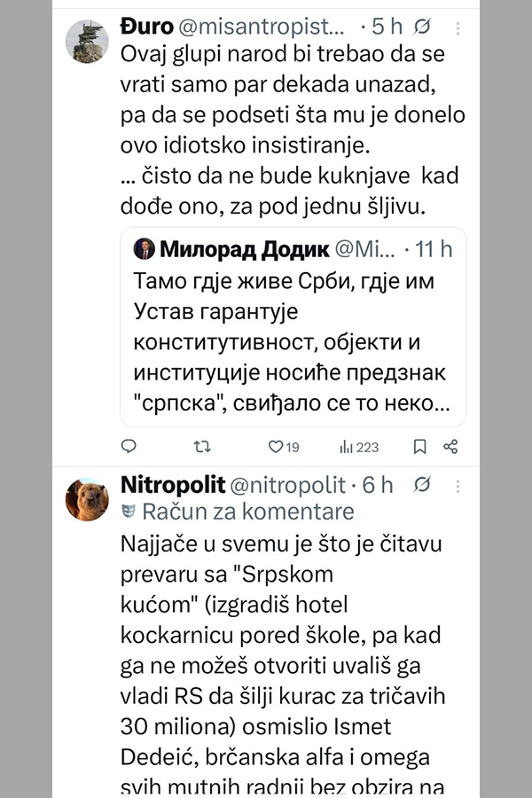Open Милорад Додик's small avatar in quote
Viewport: 532px width, 798px height.
tap(144, 249)
